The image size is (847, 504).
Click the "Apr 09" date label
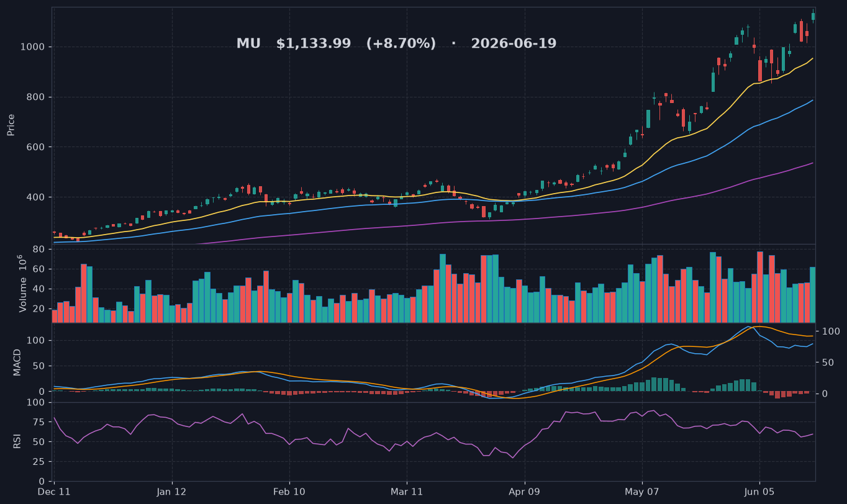click(x=525, y=492)
